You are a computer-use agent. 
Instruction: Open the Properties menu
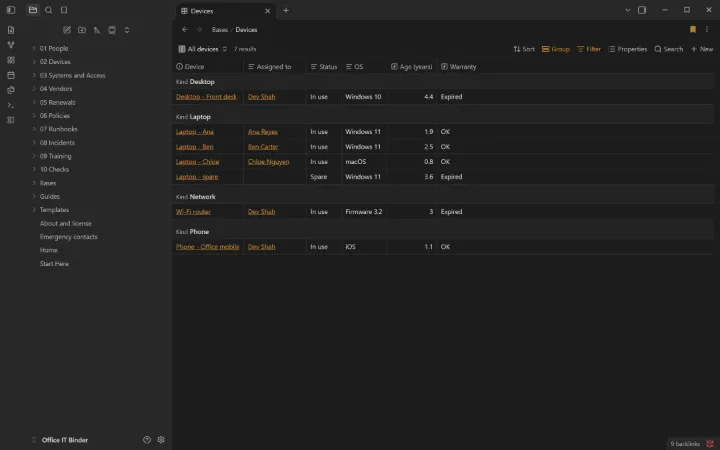tap(627, 49)
